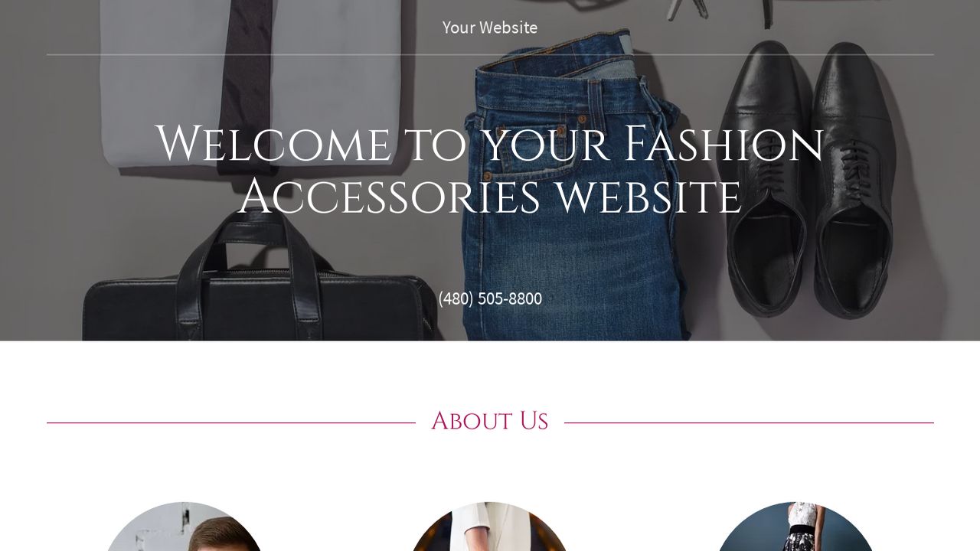Open the Your Website header link

[x=490, y=28]
